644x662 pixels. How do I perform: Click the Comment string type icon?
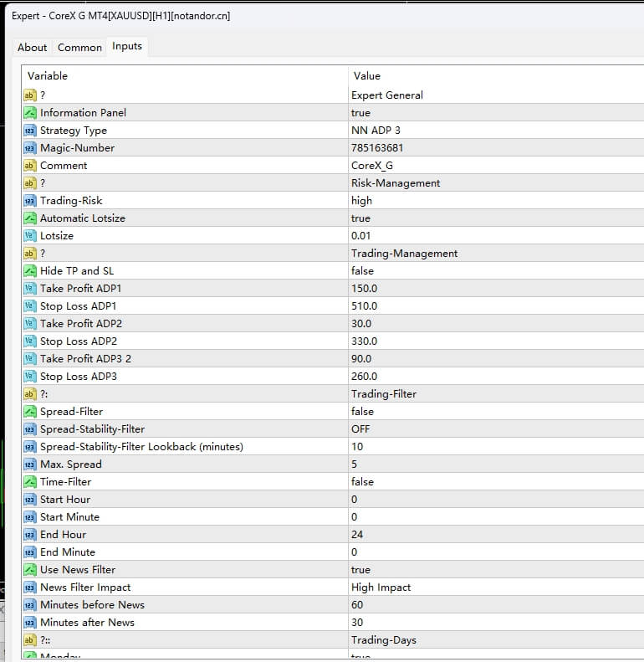click(x=30, y=166)
